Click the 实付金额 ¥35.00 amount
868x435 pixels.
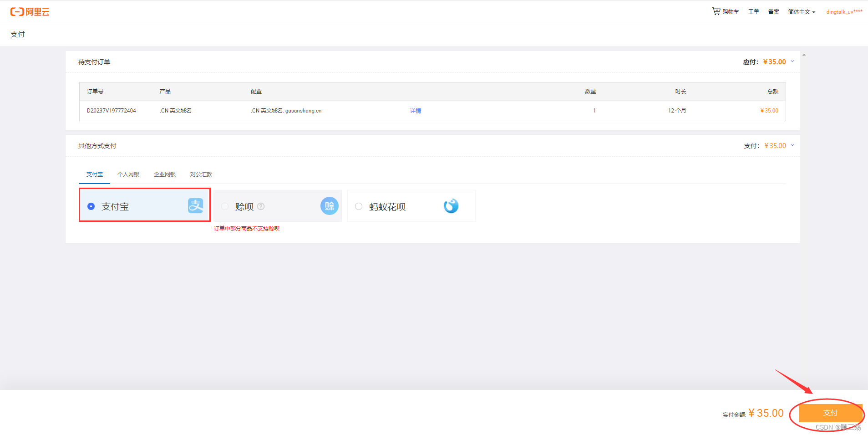coord(766,413)
